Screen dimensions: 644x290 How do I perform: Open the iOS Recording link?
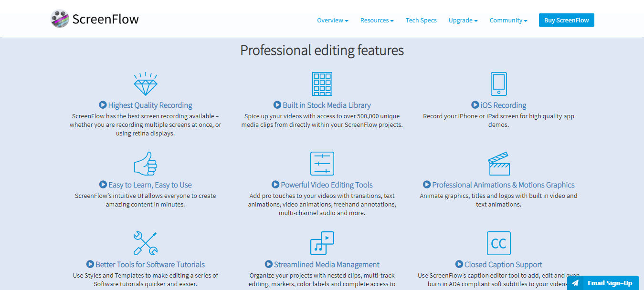click(x=504, y=105)
